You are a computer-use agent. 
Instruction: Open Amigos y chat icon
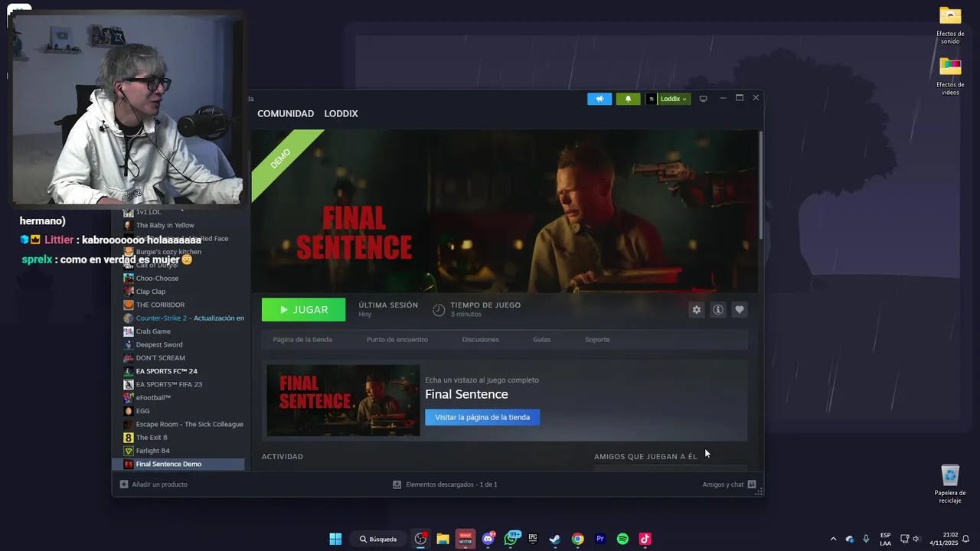tap(752, 484)
